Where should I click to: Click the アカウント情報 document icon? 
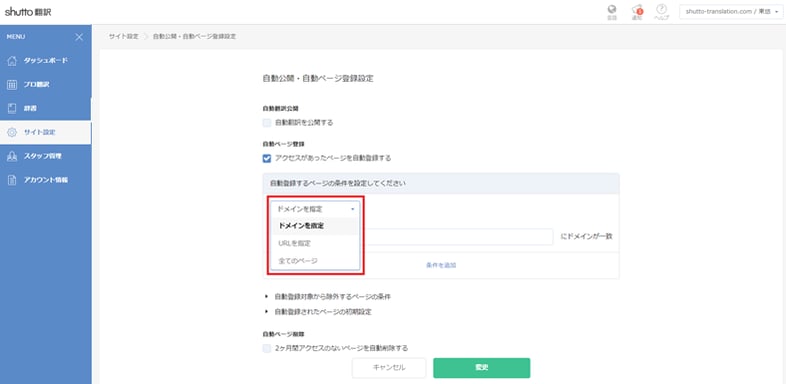click(13, 180)
